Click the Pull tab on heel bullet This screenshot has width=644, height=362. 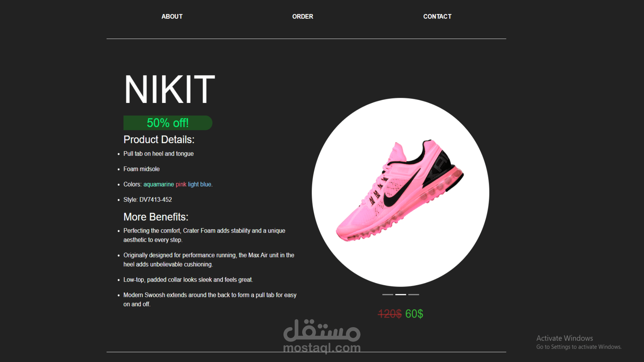point(158,154)
